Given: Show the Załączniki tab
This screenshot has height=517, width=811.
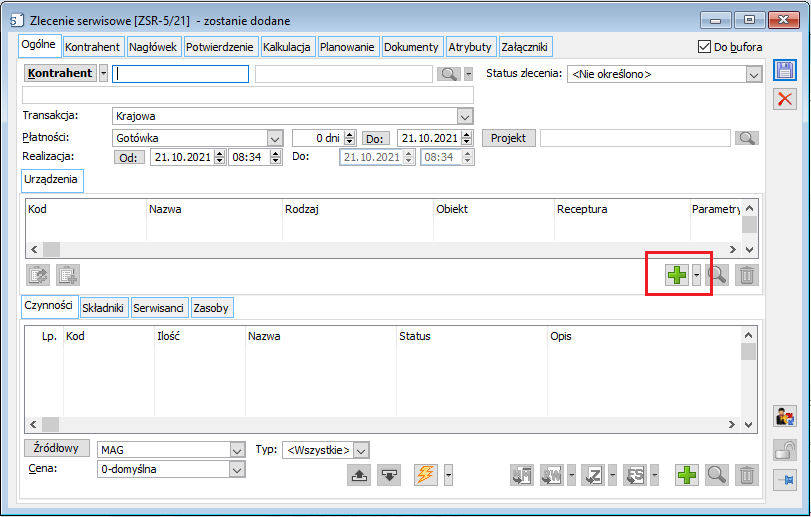Looking at the screenshot, I should (524, 47).
